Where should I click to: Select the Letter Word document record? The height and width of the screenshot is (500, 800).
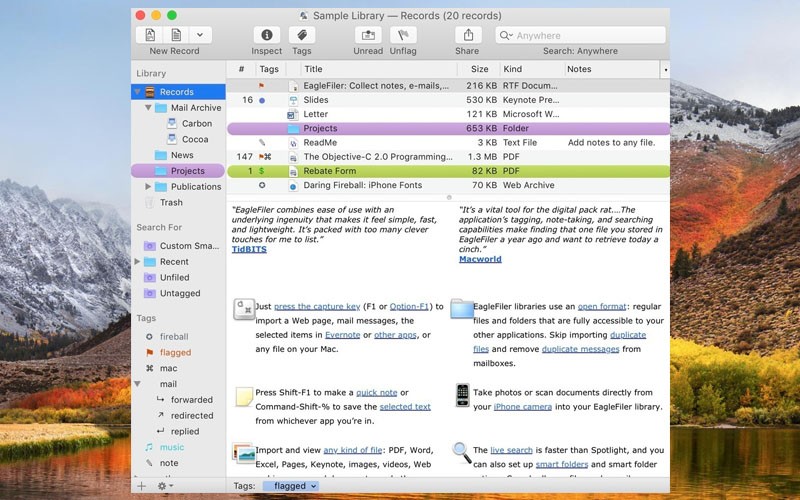click(x=448, y=114)
